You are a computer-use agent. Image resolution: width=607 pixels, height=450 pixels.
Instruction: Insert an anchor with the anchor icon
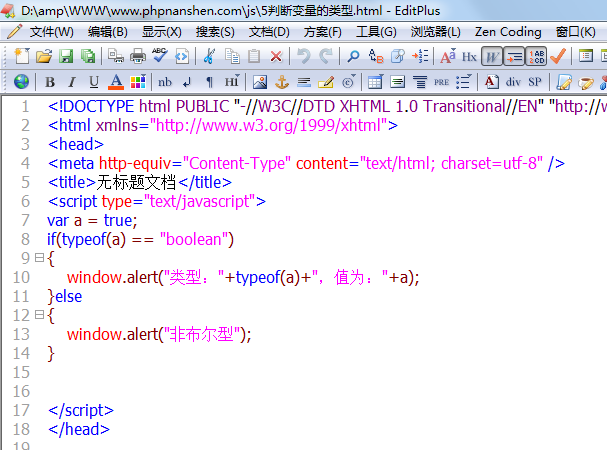pyautogui.click(x=282, y=82)
